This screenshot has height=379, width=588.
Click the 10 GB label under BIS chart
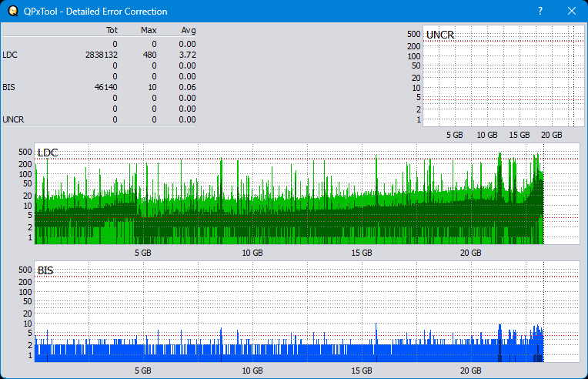point(252,371)
